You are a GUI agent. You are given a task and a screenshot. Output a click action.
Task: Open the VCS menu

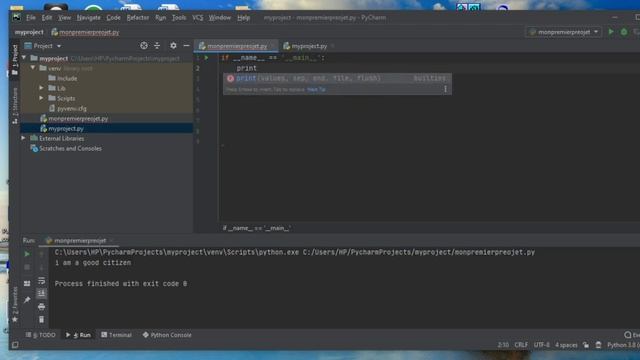[x=198, y=18]
